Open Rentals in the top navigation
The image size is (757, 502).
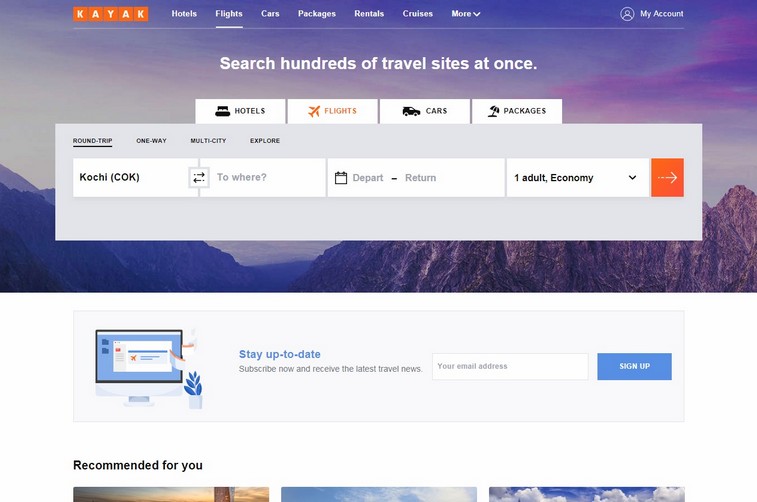point(369,14)
